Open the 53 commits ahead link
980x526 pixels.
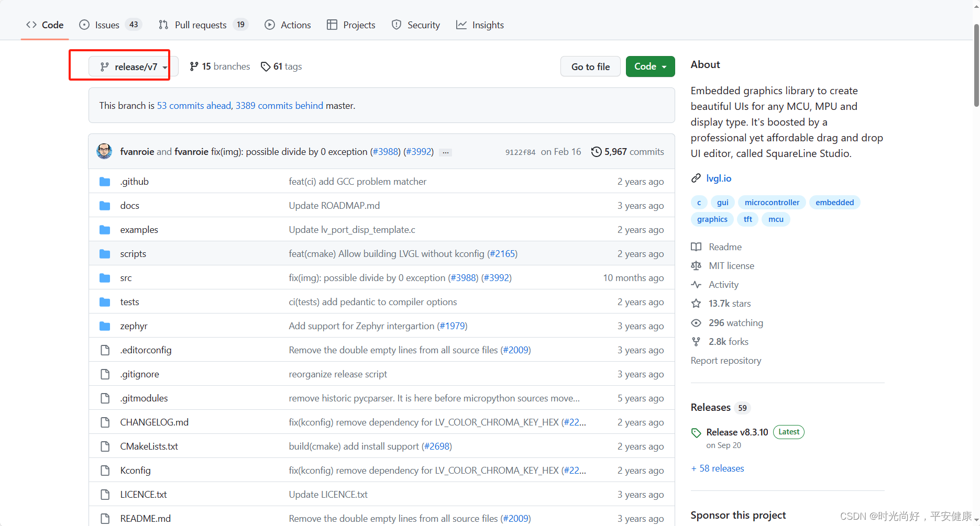coord(194,106)
